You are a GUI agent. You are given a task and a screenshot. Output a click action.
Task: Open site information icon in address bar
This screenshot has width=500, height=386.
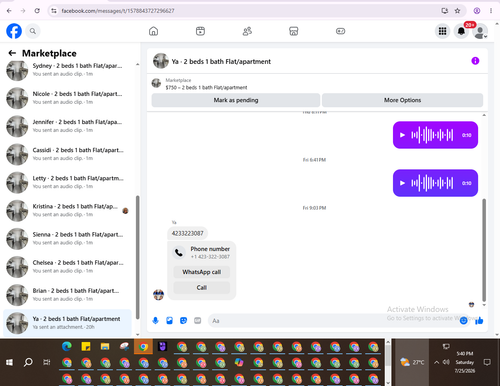click(x=54, y=11)
